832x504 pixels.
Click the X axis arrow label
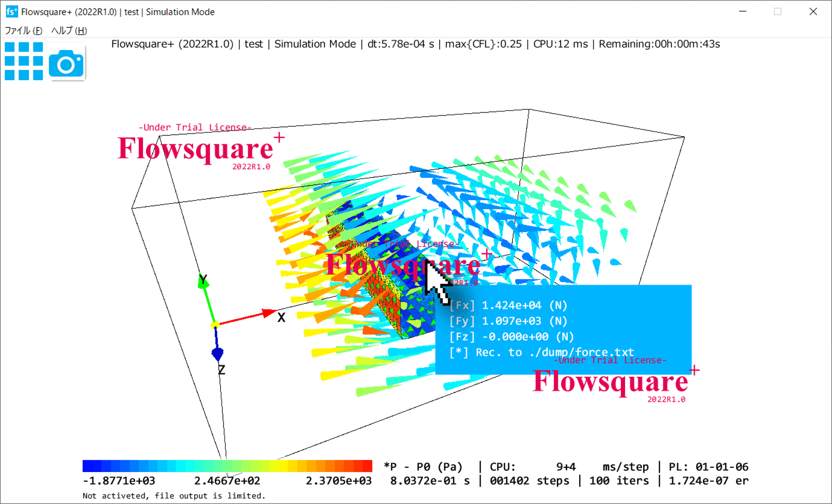coord(281,317)
